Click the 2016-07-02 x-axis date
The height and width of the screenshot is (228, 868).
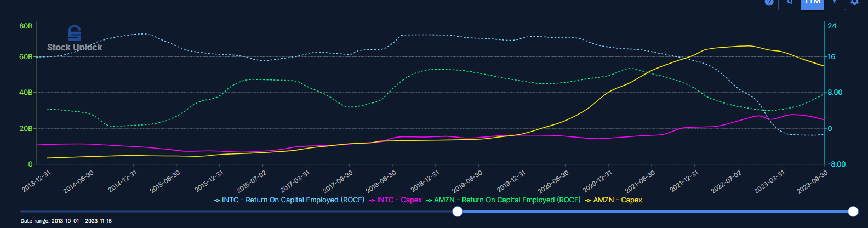[x=251, y=181]
